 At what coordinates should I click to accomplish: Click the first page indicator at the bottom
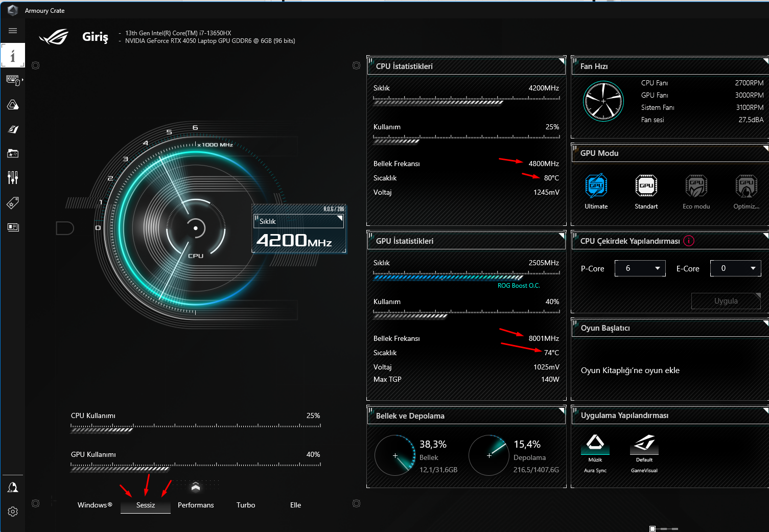tap(653, 529)
